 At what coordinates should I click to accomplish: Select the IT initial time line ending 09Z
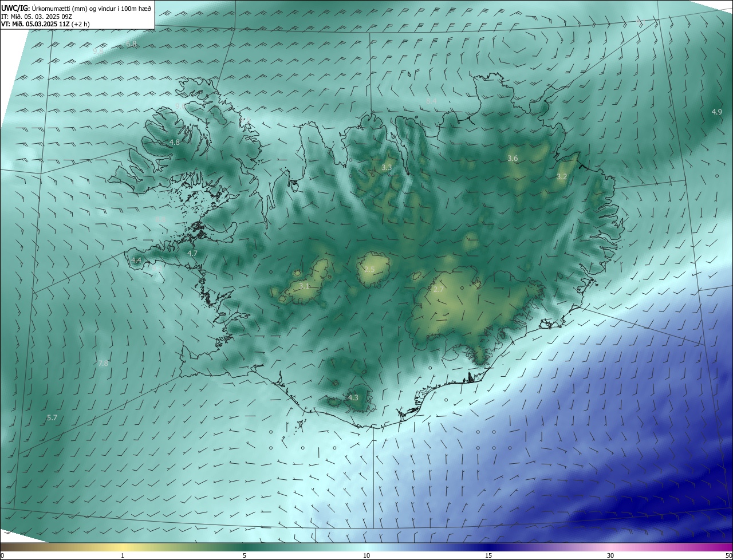(x=37, y=16)
